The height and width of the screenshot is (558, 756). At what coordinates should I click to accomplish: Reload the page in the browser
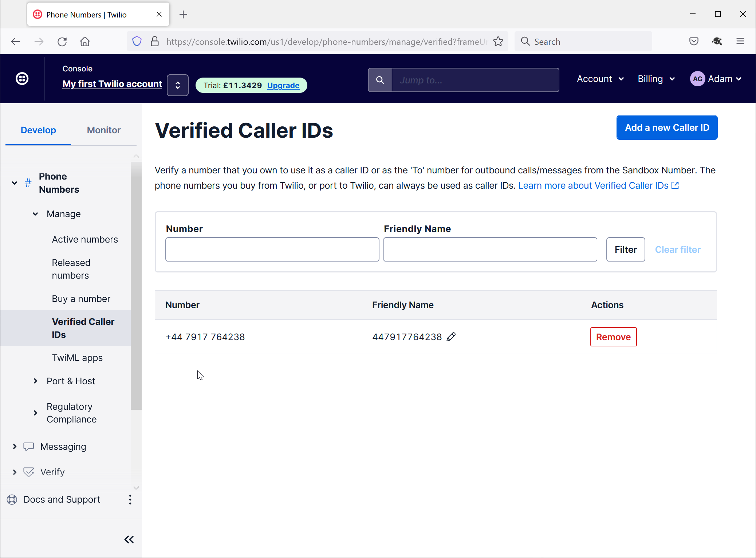(62, 42)
